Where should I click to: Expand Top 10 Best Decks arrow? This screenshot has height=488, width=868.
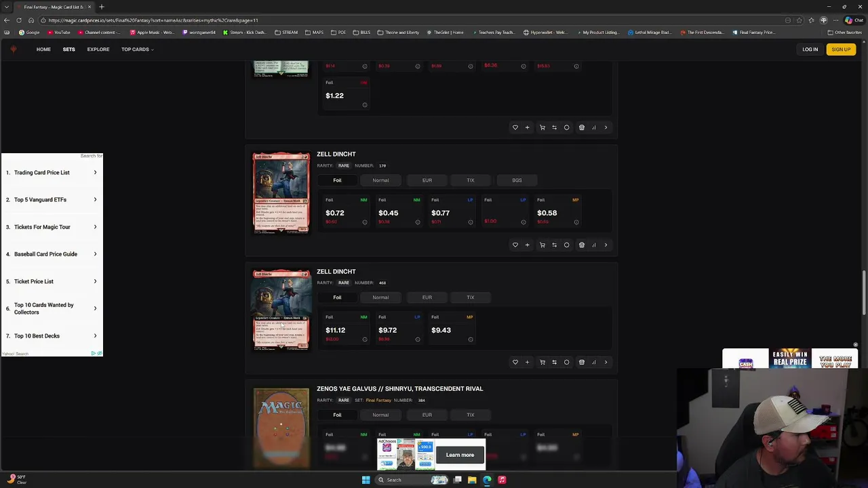pyautogui.click(x=95, y=335)
